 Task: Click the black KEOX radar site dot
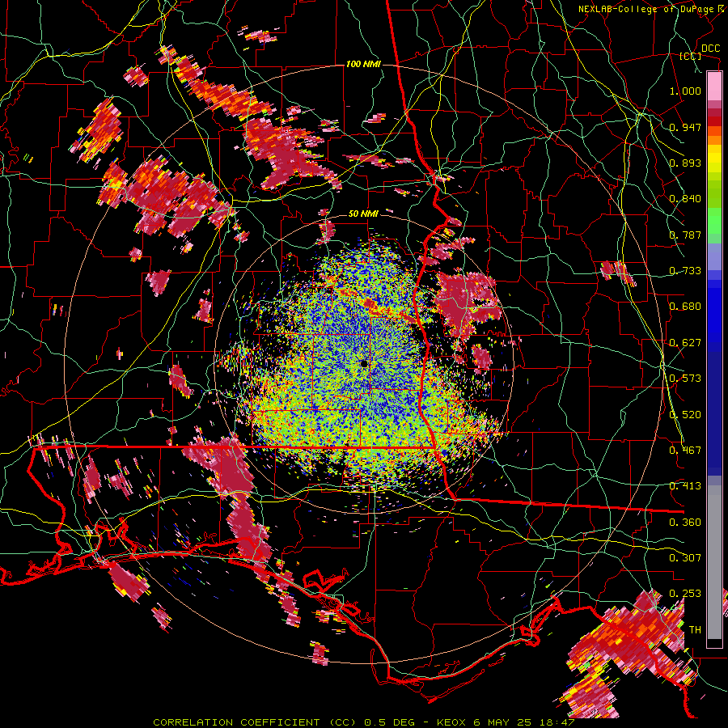(x=363, y=363)
